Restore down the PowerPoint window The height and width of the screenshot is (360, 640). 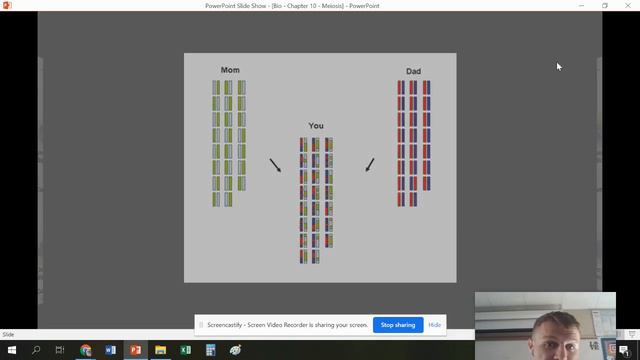click(x=605, y=6)
